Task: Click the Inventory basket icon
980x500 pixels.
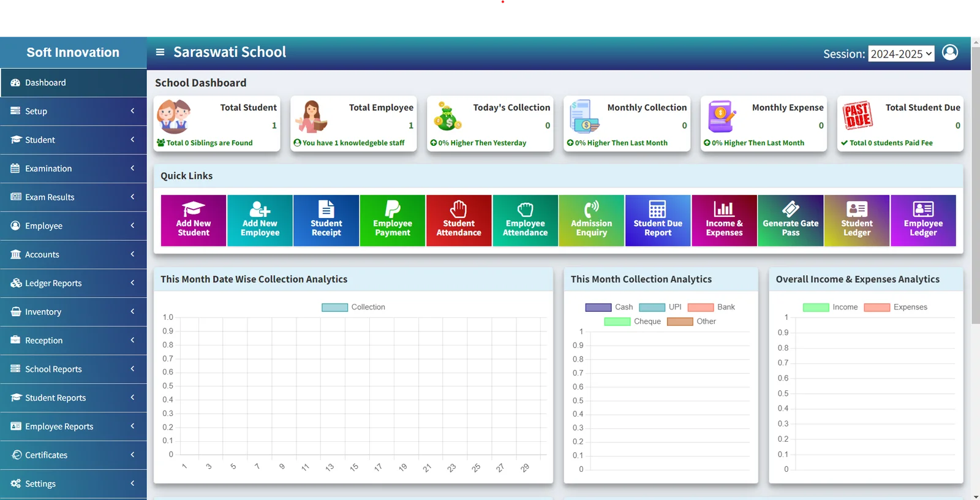Action: point(15,312)
